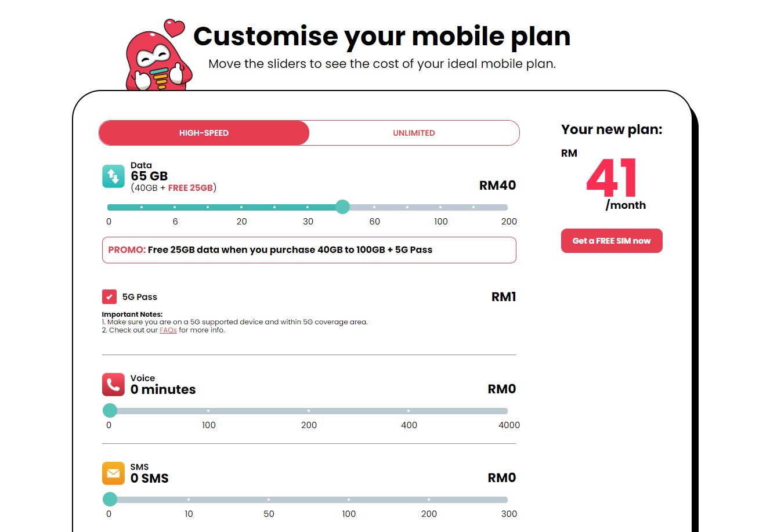Screen dimensions: 770x532
Task: Click the Data slider handle
Action: click(342, 207)
